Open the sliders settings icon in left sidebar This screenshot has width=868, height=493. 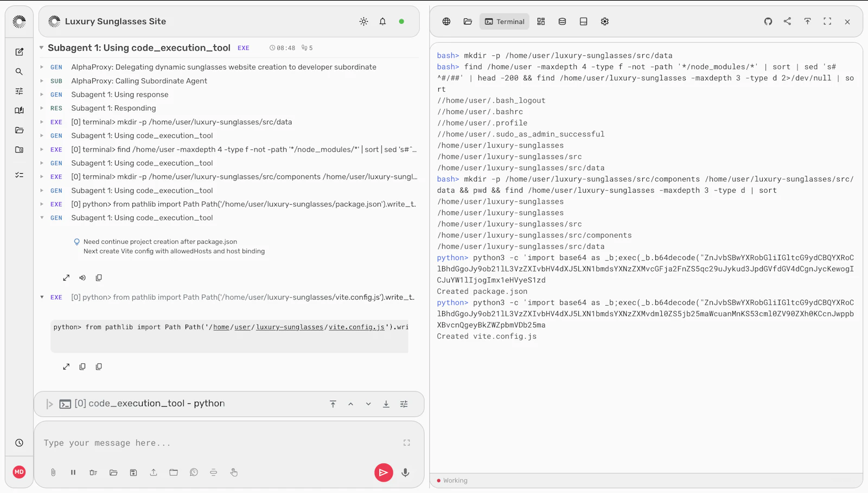click(x=19, y=91)
